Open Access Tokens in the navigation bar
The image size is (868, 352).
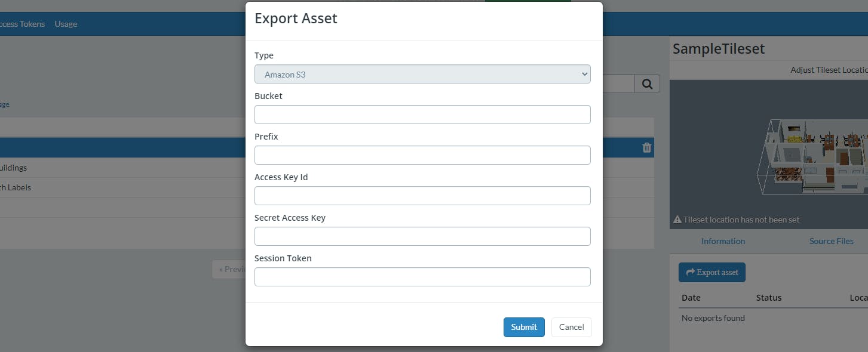point(22,24)
